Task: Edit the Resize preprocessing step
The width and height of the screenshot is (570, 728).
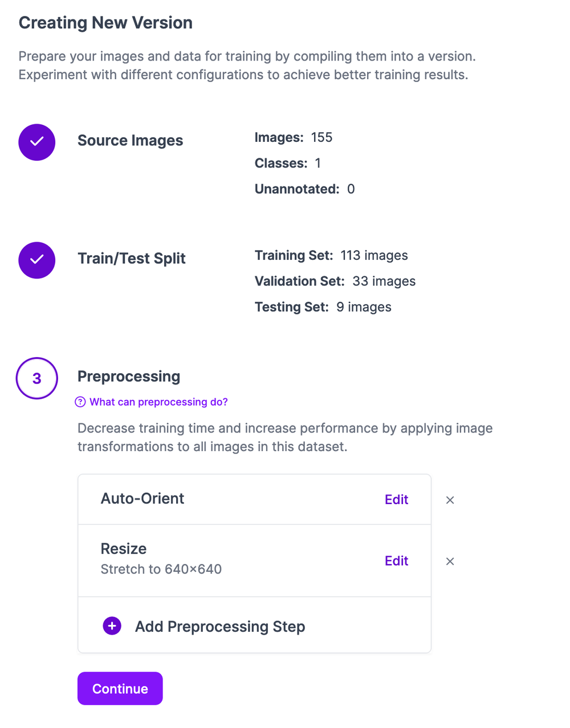Action: point(396,561)
